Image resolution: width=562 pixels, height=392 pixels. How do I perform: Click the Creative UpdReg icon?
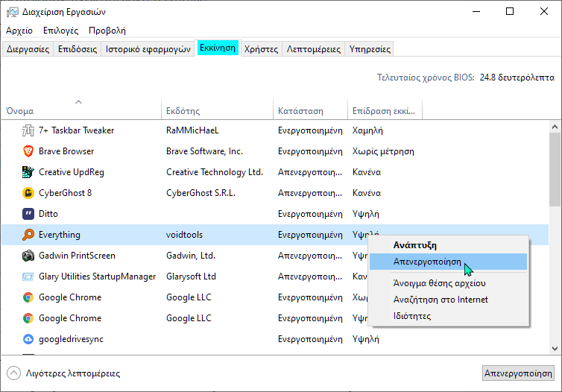(x=28, y=172)
